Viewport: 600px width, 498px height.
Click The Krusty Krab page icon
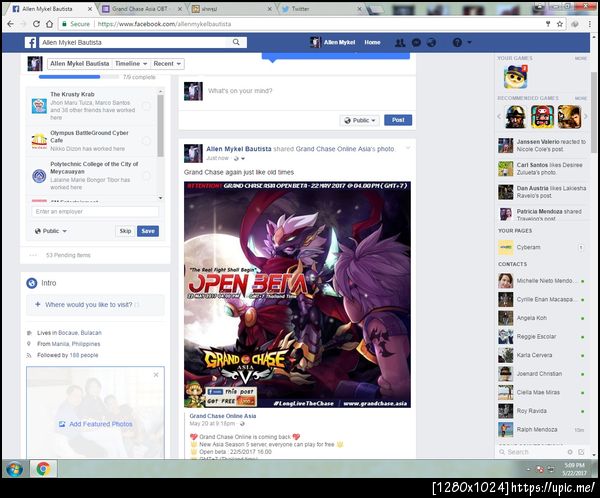(39, 106)
